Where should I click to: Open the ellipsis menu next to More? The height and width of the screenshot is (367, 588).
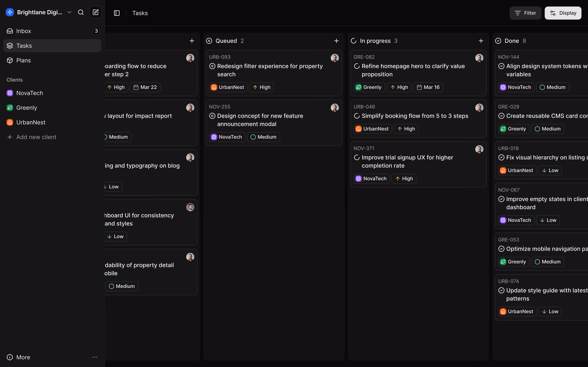(95, 357)
